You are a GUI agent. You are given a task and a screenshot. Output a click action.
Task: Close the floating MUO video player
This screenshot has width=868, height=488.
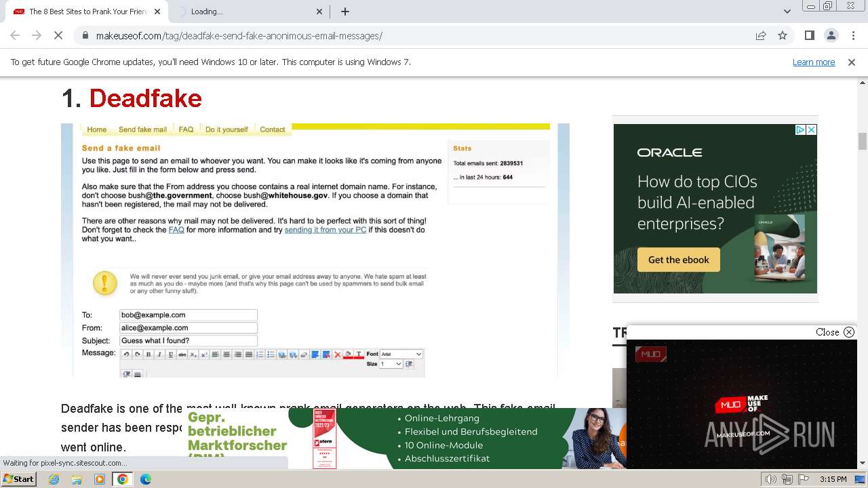pos(835,332)
